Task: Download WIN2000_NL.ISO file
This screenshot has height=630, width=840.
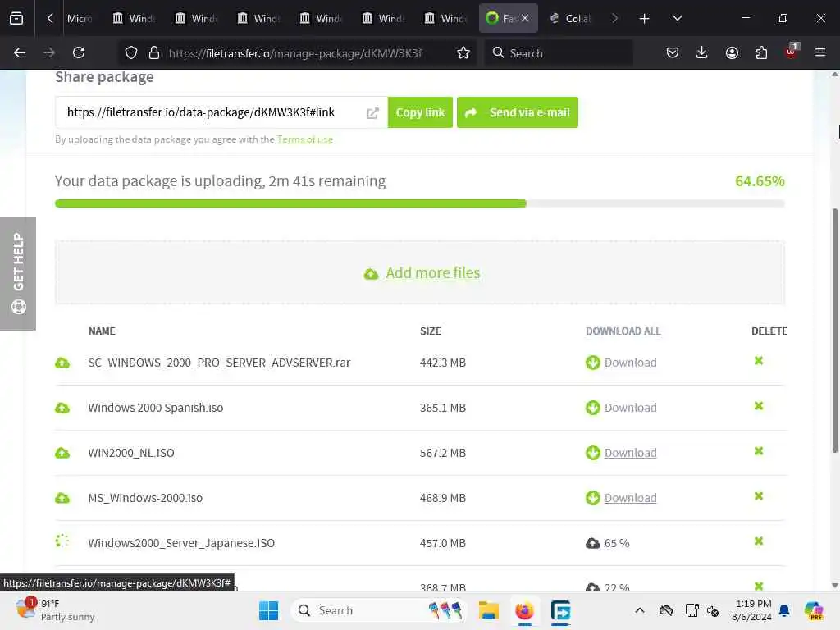Action: coord(630,453)
